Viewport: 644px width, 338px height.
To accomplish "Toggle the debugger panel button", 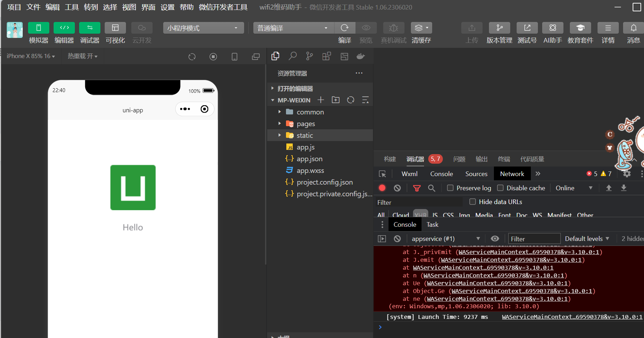I will pyautogui.click(x=90, y=28).
